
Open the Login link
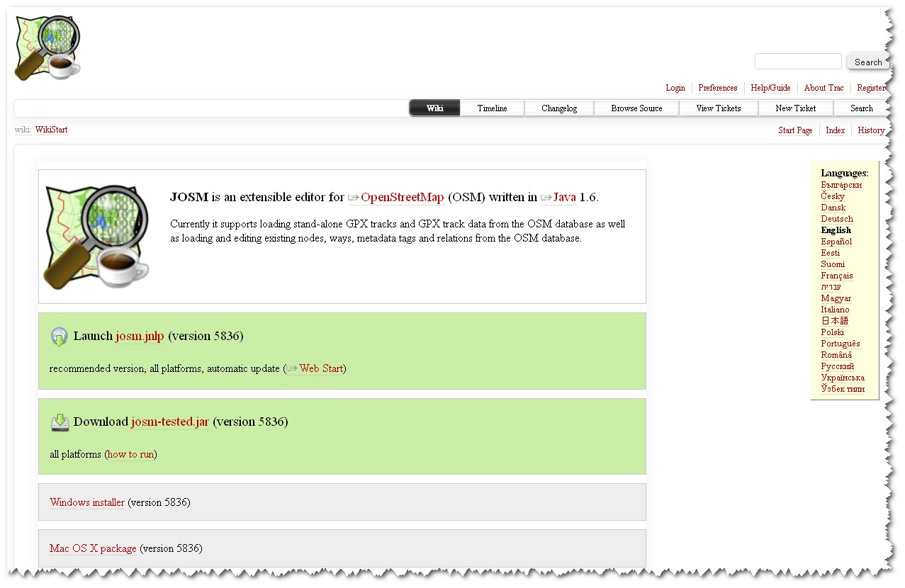pyautogui.click(x=675, y=88)
